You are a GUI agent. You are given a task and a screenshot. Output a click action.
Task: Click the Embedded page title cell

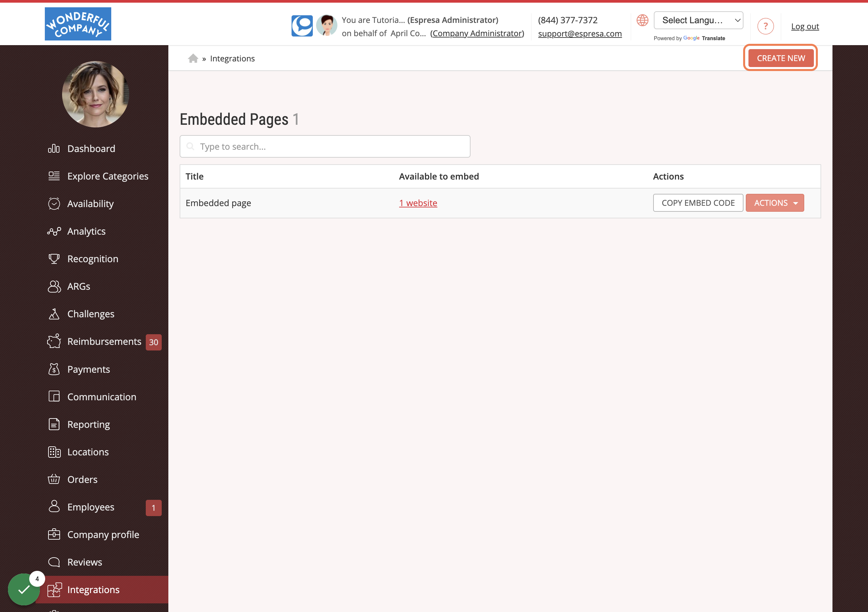click(218, 203)
